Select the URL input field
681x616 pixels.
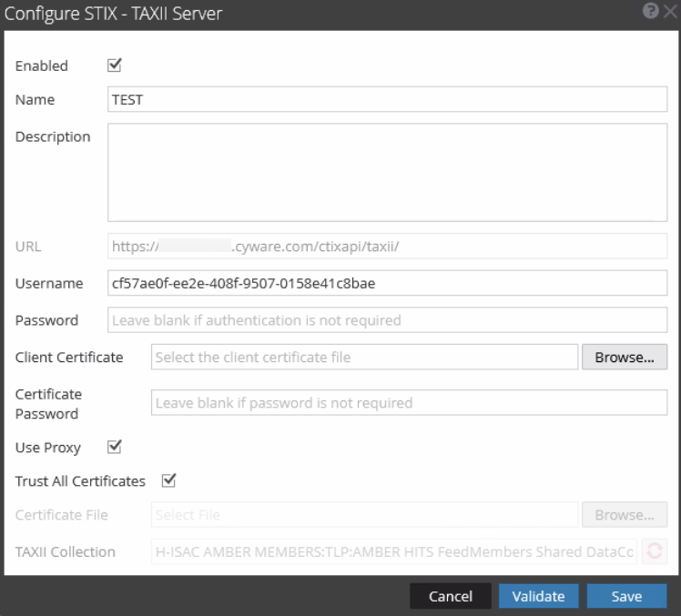(x=387, y=245)
